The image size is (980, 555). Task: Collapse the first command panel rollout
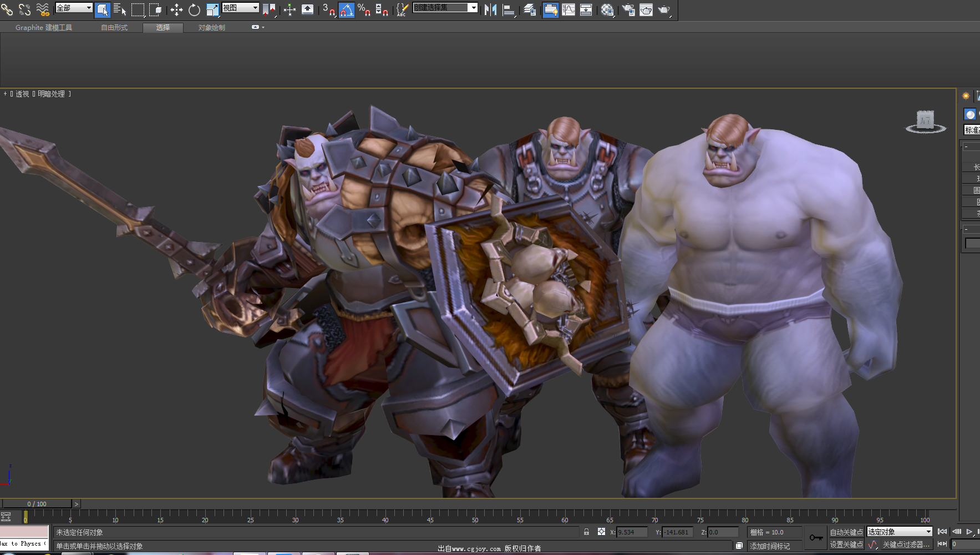point(971,147)
